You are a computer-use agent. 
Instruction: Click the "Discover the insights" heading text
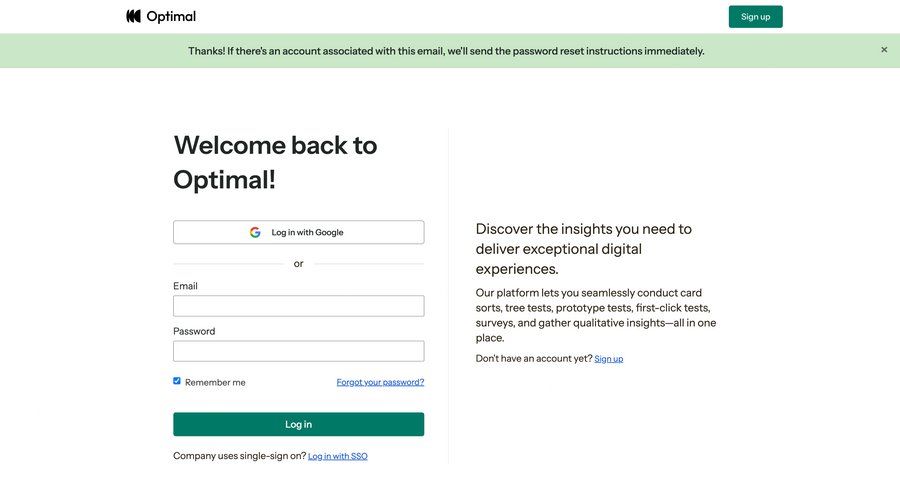(x=583, y=249)
